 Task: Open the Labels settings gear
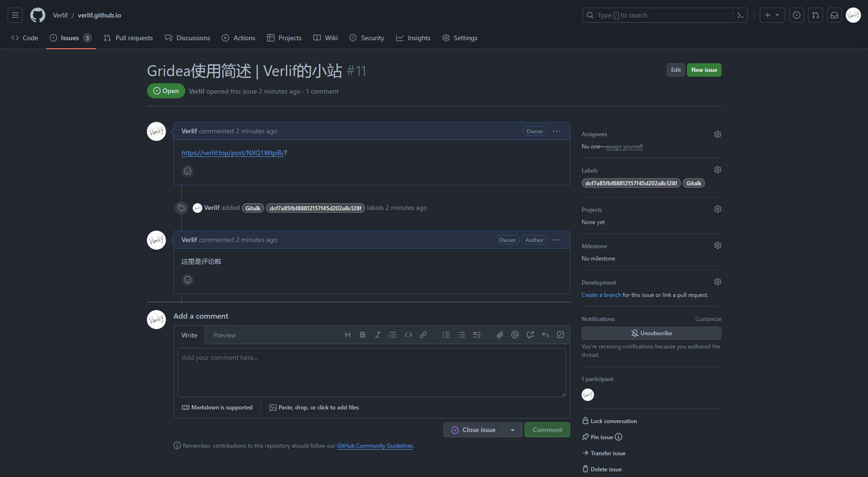(717, 170)
